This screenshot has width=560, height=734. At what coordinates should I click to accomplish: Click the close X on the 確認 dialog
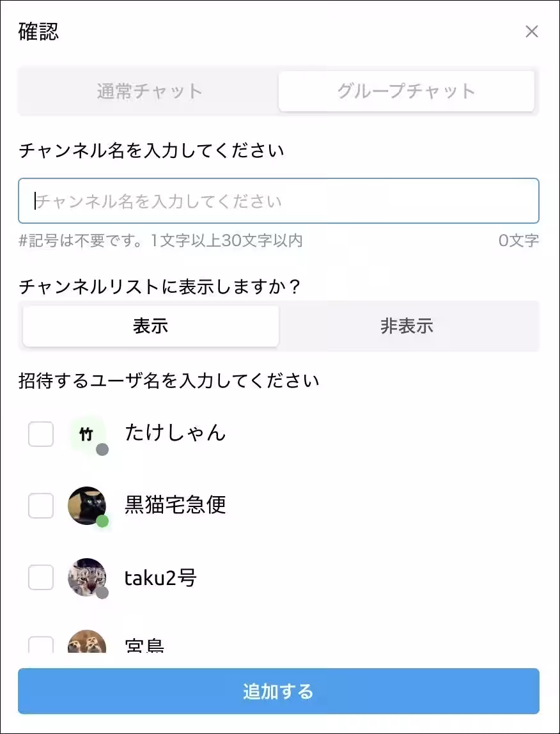pyautogui.click(x=532, y=31)
